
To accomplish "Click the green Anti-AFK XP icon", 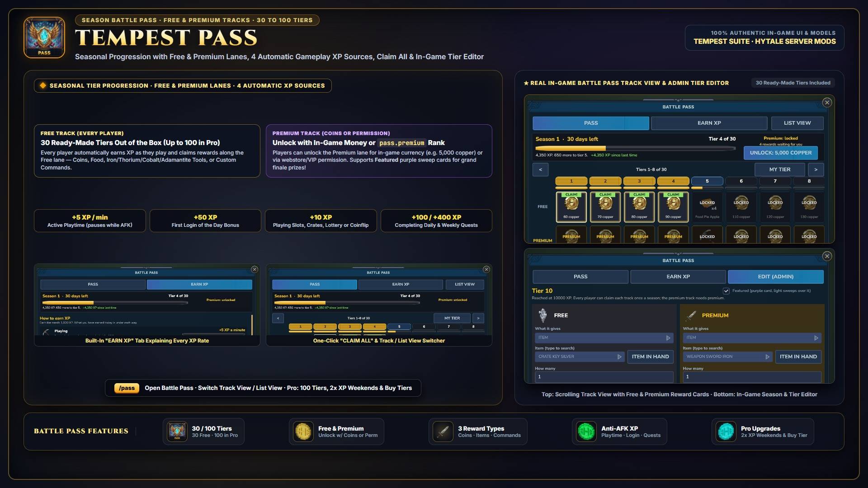I will pyautogui.click(x=586, y=432).
